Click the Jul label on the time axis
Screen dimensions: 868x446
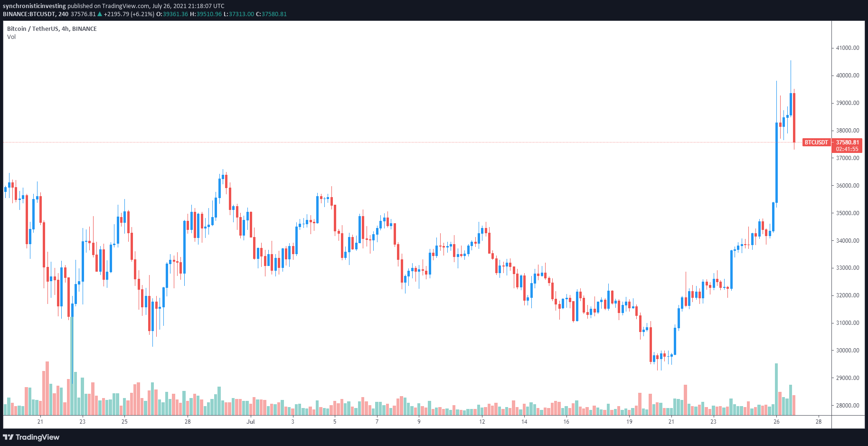click(x=251, y=422)
